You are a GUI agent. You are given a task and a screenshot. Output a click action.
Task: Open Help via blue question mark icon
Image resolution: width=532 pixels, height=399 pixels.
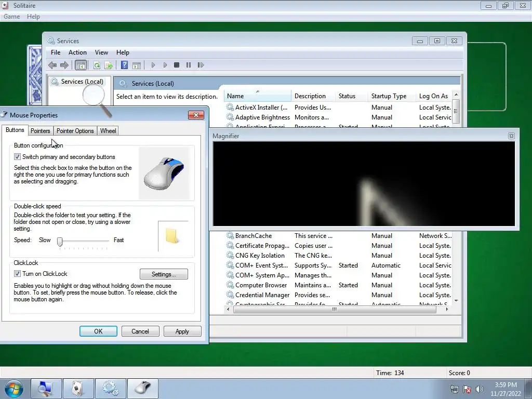pyautogui.click(x=124, y=65)
